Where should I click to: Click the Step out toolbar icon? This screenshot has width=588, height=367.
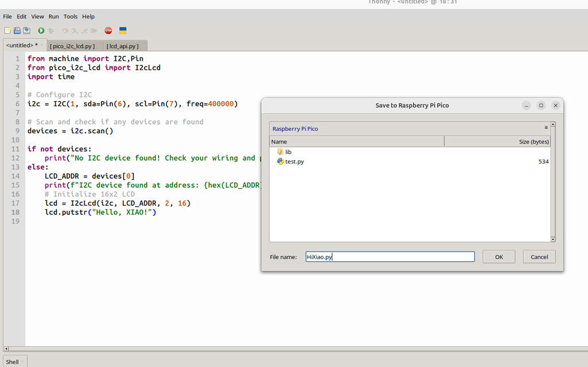pyautogui.click(x=85, y=31)
